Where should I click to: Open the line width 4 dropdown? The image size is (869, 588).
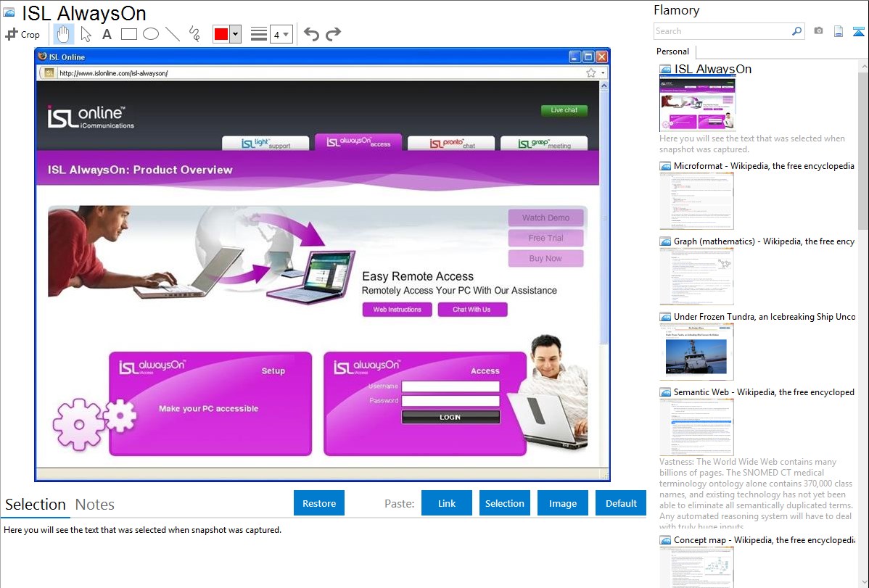pyautogui.click(x=281, y=34)
